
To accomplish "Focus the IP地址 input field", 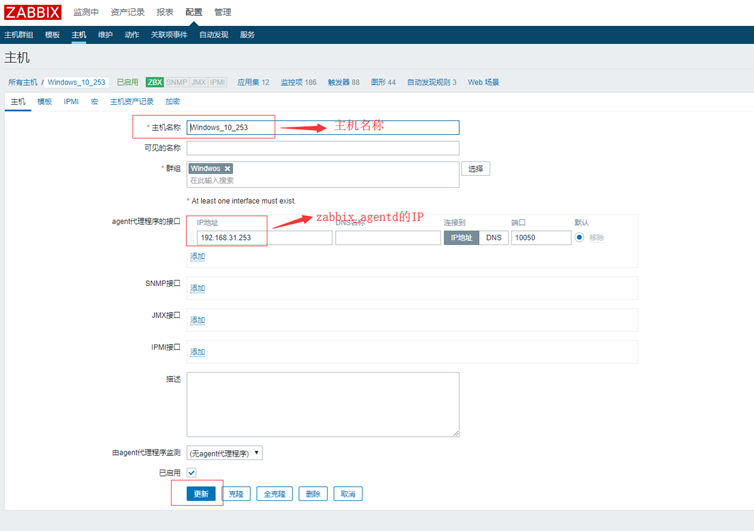I will [x=264, y=238].
